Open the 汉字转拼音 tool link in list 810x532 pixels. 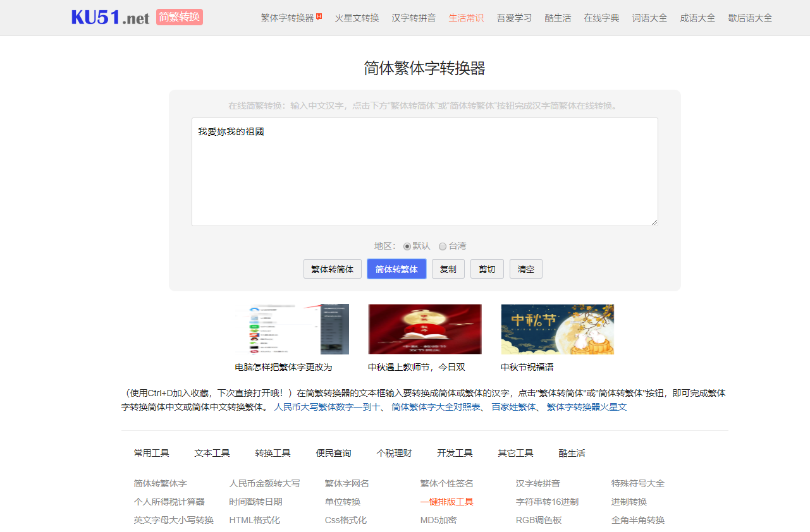pos(538,483)
